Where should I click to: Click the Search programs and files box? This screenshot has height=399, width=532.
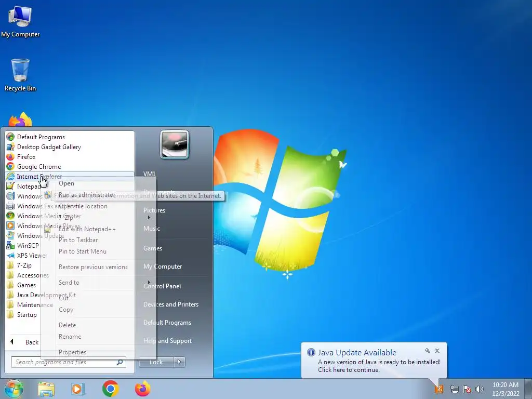(x=68, y=362)
